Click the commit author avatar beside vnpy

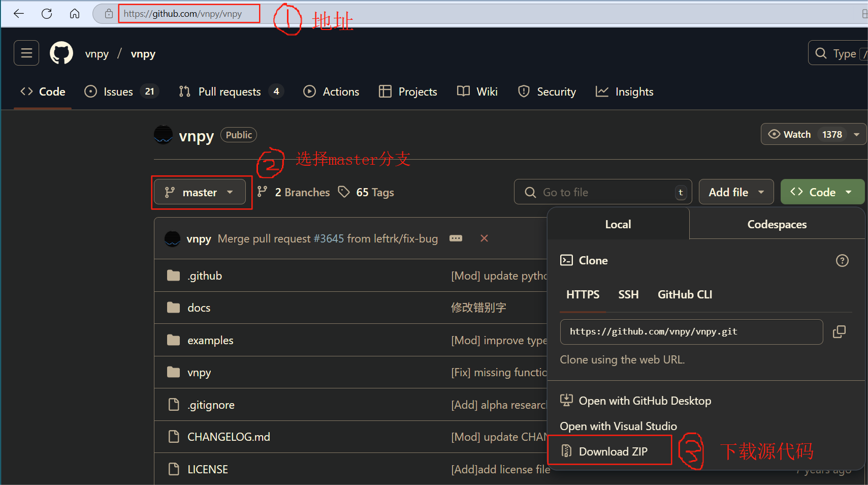click(x=173, y=238)
